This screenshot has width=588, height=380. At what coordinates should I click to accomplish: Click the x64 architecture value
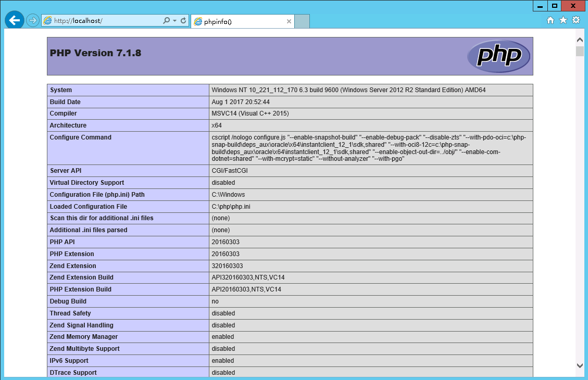coord(216,125)
